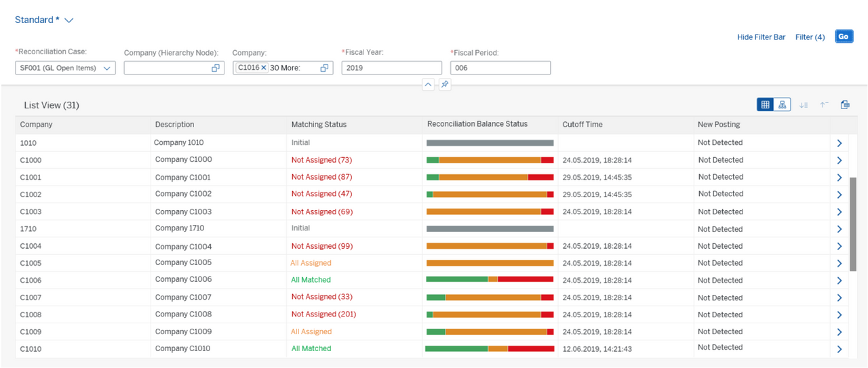Select the C1008 company cell

[x=31, y=315]
